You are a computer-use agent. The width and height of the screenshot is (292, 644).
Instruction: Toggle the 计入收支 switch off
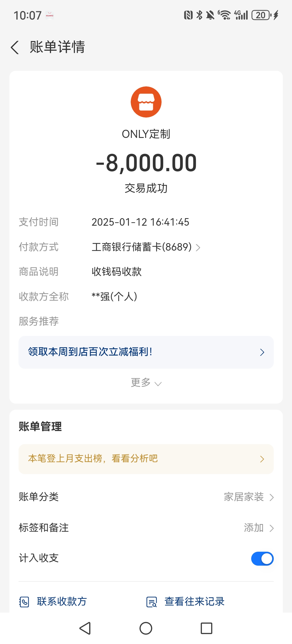coord(262,559)
